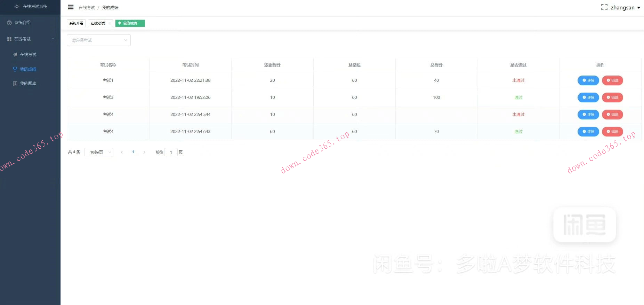Click the 共 4 条 total count
The width and height of the screenshot is (644, 305).
74,152
